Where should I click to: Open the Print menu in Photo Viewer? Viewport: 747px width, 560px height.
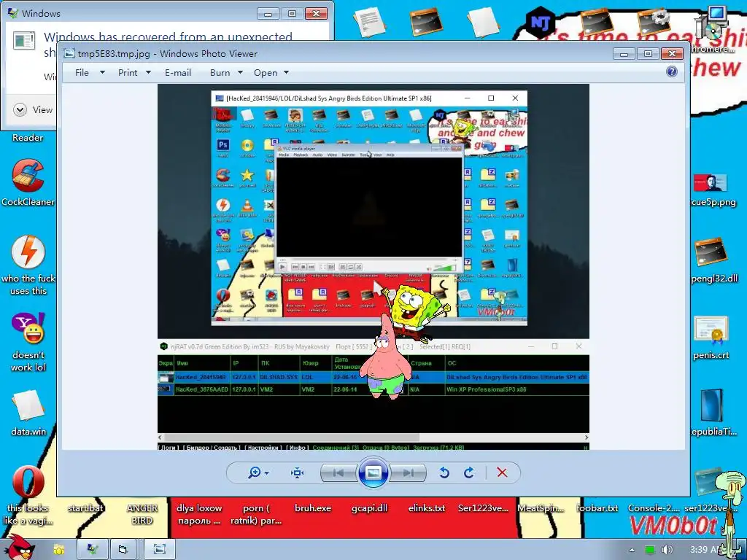click(x=128, y=72)
